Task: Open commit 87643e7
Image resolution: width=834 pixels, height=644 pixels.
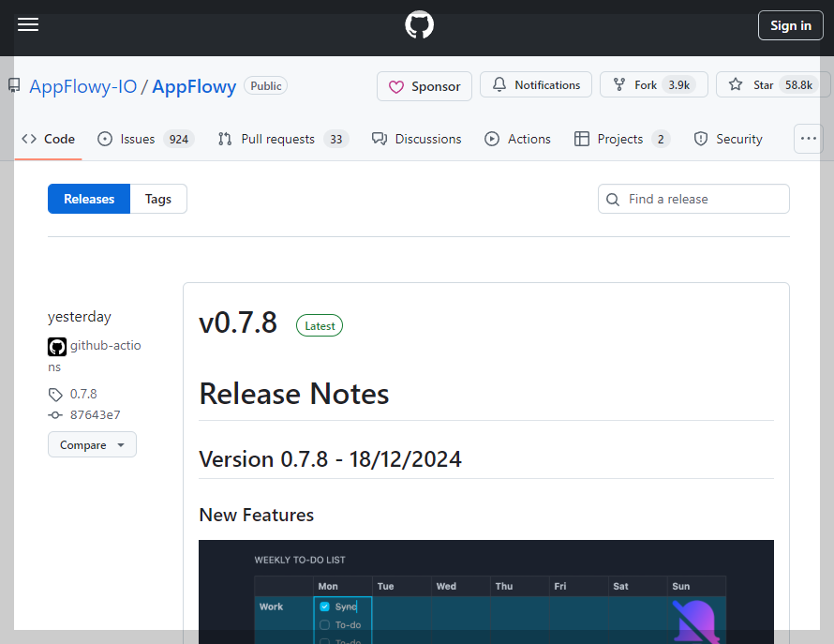Action: tap(96, 415)
